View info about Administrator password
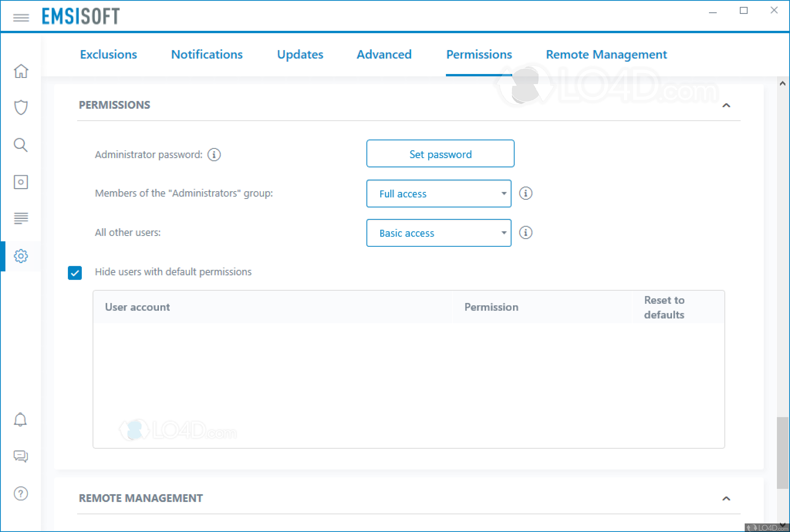790x532 pixels. tap(214, 155)
